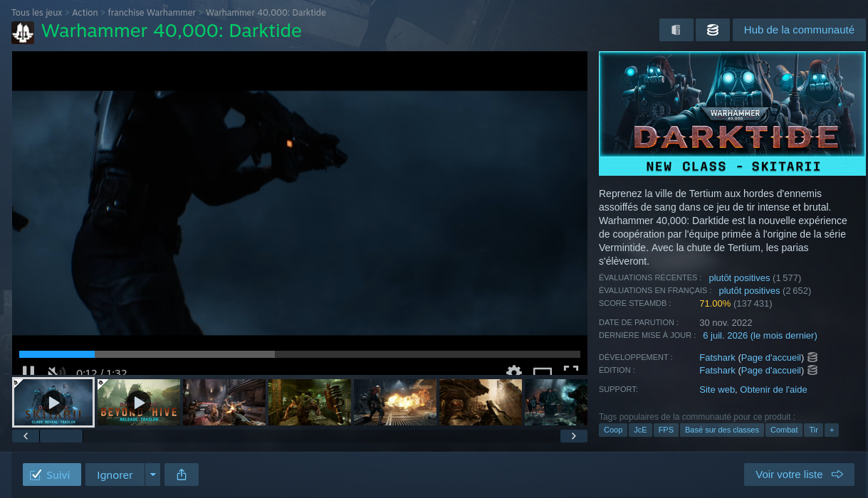This screenshot has width=868, height=498.
Task: Click the Ignorer button
Action: tap(115, 475)
